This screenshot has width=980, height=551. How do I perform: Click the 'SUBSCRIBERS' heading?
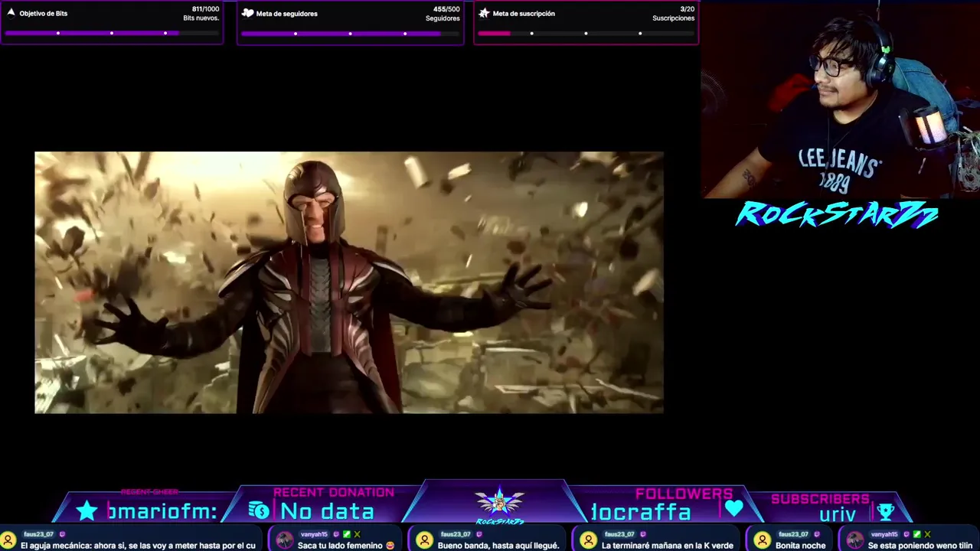pos(820,499)
